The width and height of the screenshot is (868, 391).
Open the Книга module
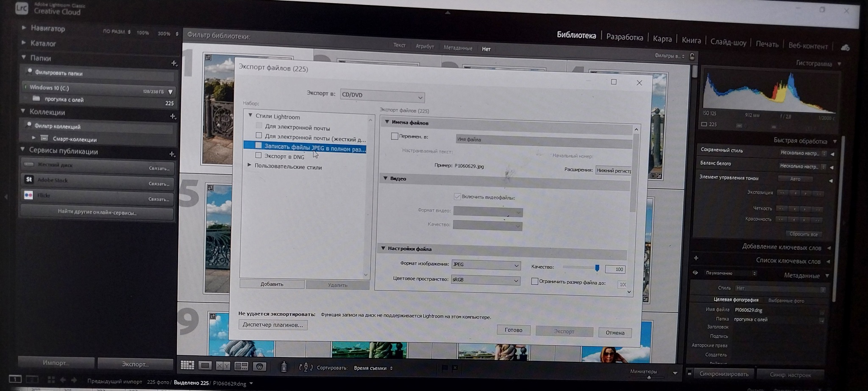[691, 40]
